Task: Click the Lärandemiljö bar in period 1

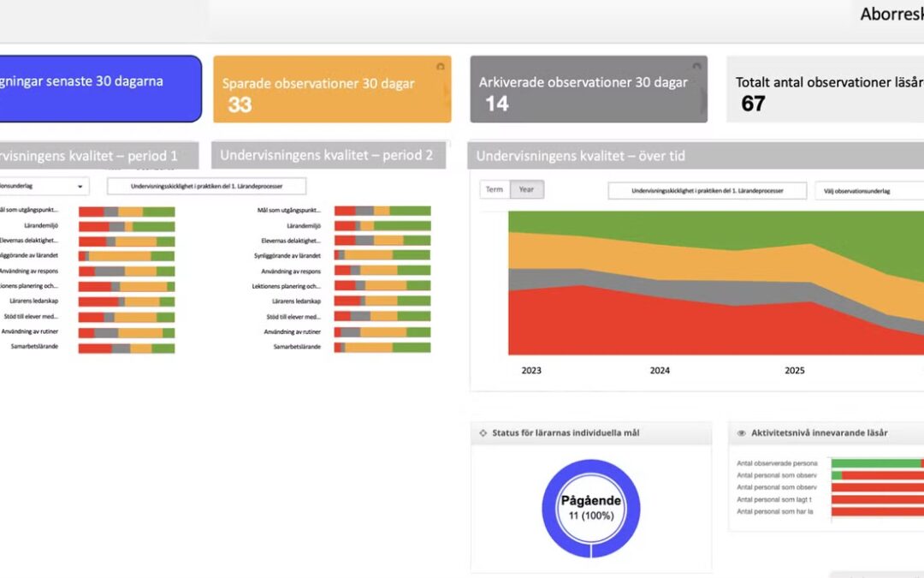Action: click(x=127, y=226)
